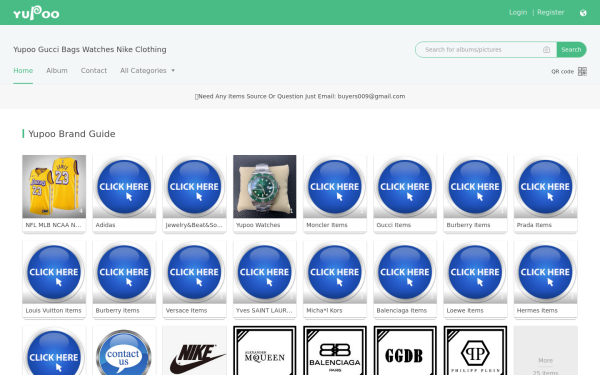View more albums via More tile
Viewport: 600px width, 375px height.
545,351
